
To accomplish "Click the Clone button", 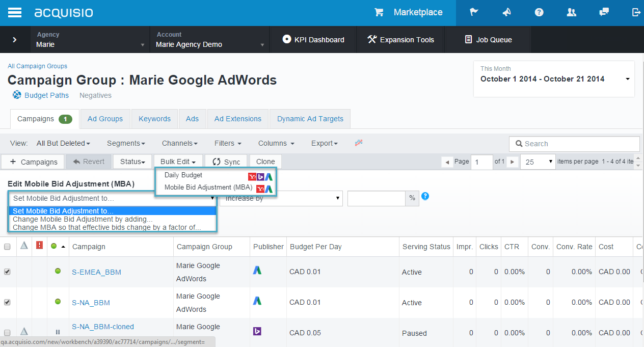I will (x=265, y=162).
